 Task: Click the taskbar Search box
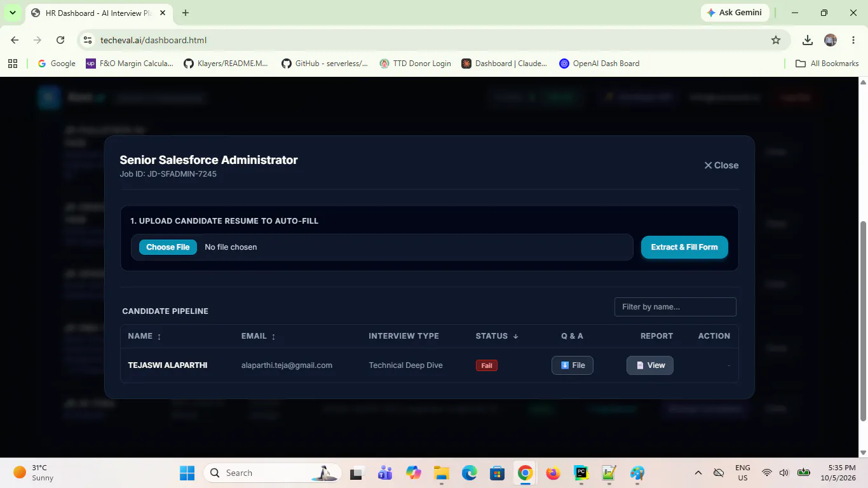[272, 473]
